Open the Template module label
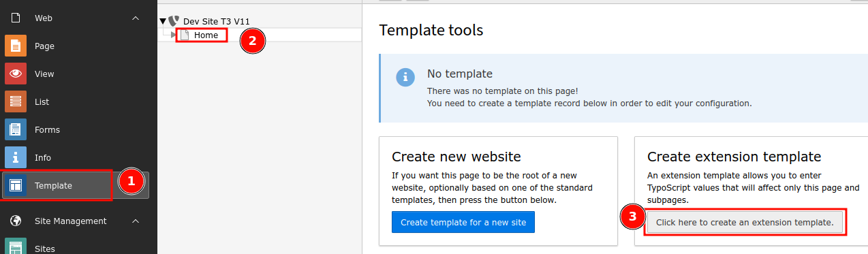Image resolution: width=868 pixels, height=254 pixels. [53, 185]
